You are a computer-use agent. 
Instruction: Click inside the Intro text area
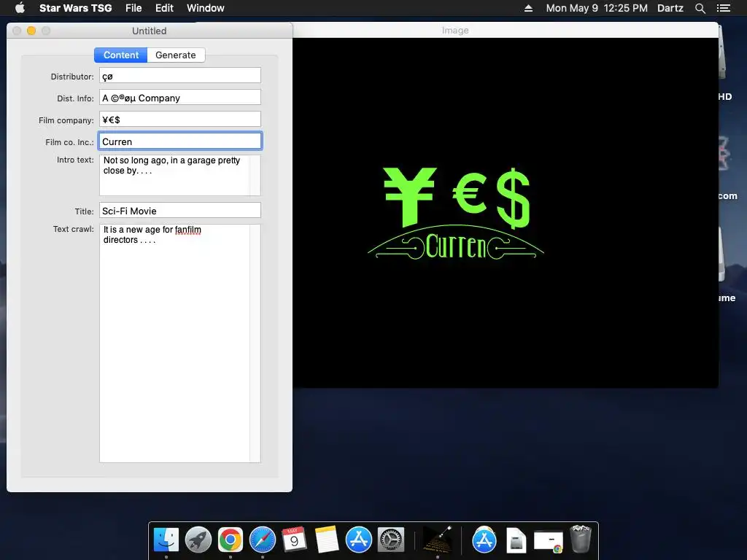(174, 175)
